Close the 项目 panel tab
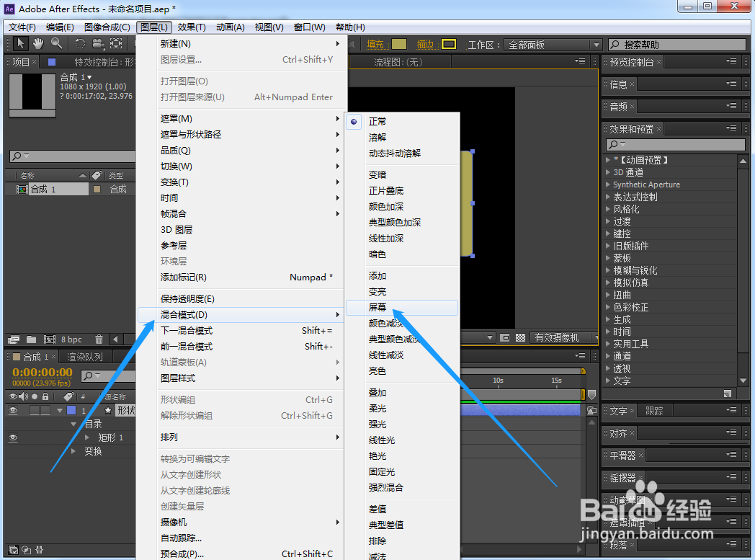Image resolution: width=755 pixels, height=560 pixels. 34,62
